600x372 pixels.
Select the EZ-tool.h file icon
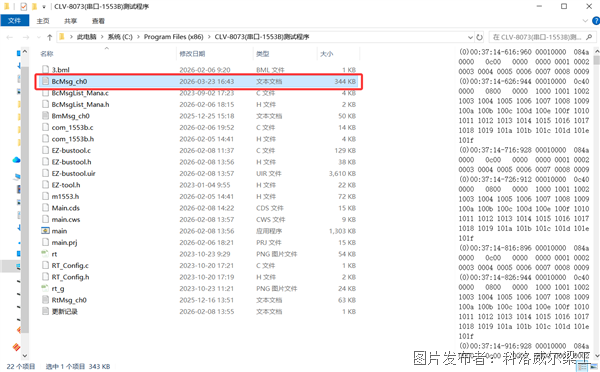click(x=46, y=184)
